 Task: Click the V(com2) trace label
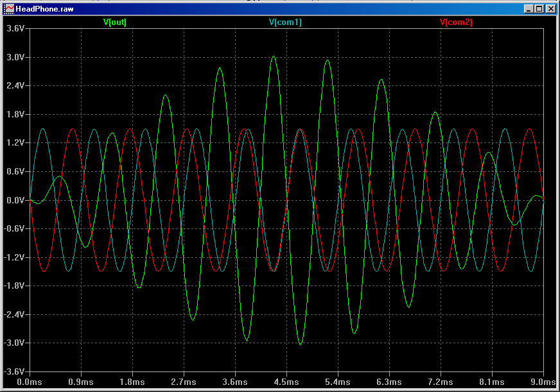click(x=456, y=22)
